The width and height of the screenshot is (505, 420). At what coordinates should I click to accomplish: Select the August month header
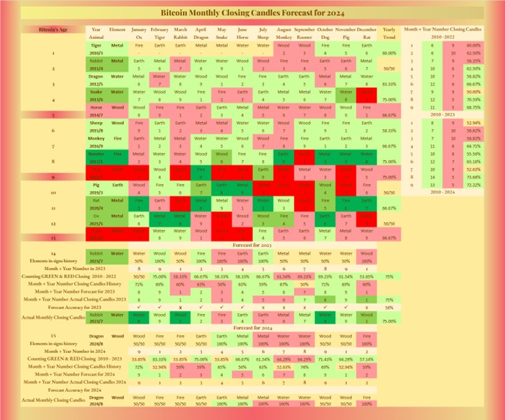(x=284, y=29)
